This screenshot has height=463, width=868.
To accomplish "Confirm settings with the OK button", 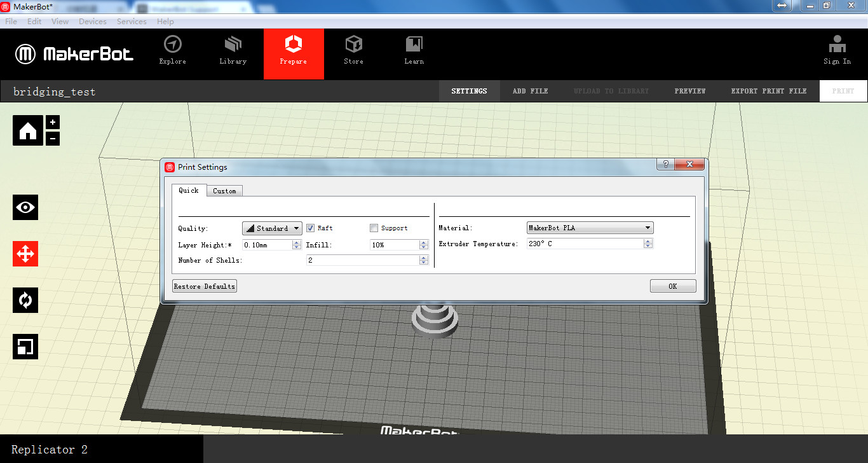I will click(673, 286).
